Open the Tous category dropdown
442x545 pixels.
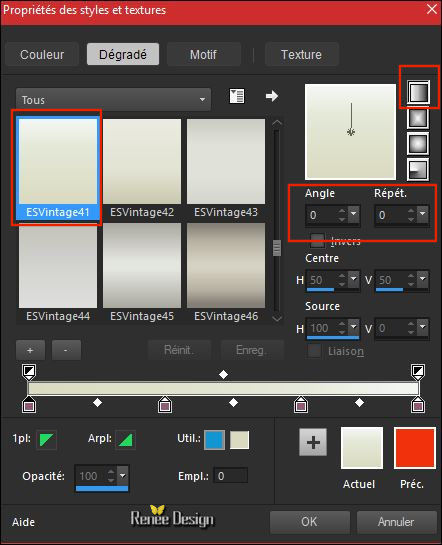(x=113, y=99)
